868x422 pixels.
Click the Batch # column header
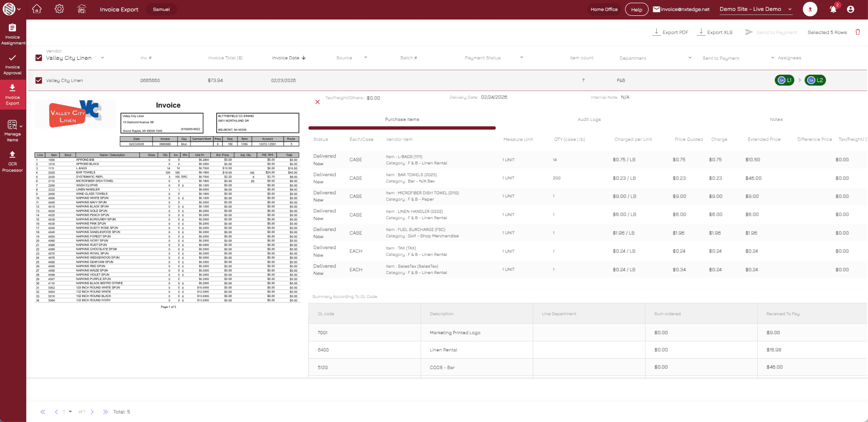[x=408, y=58]
